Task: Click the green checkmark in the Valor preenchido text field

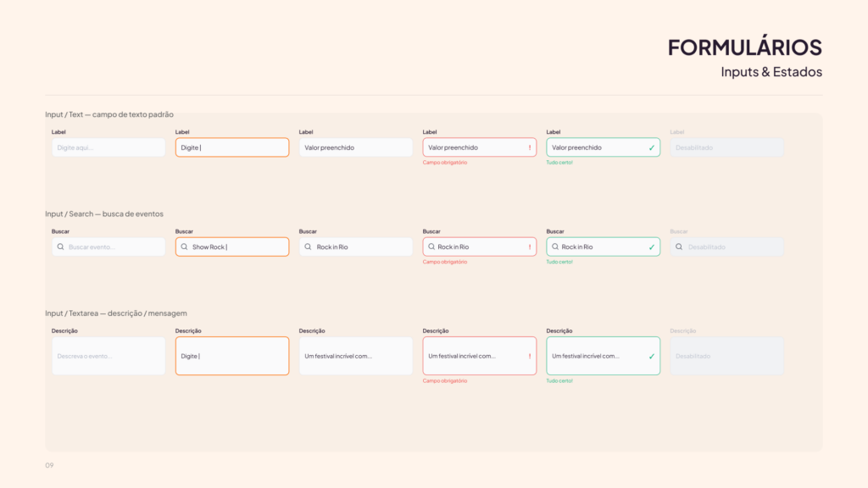Action: (x=652, y=147)
